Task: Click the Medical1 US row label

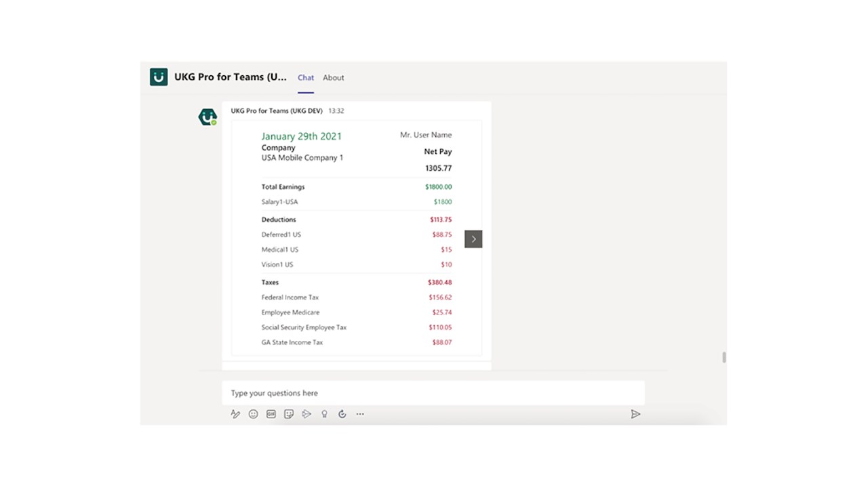Action: pyautogui.click(x=280, y=249)
